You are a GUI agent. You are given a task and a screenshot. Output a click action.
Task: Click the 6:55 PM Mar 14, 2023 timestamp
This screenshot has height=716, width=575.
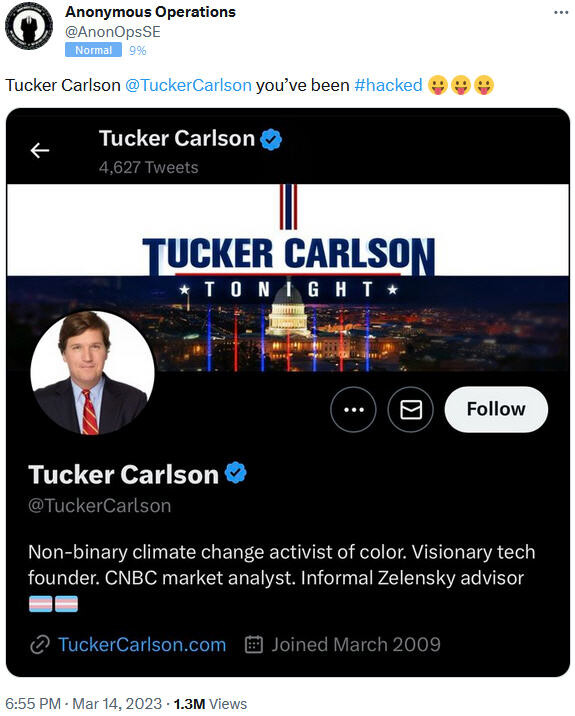point(84,704)
